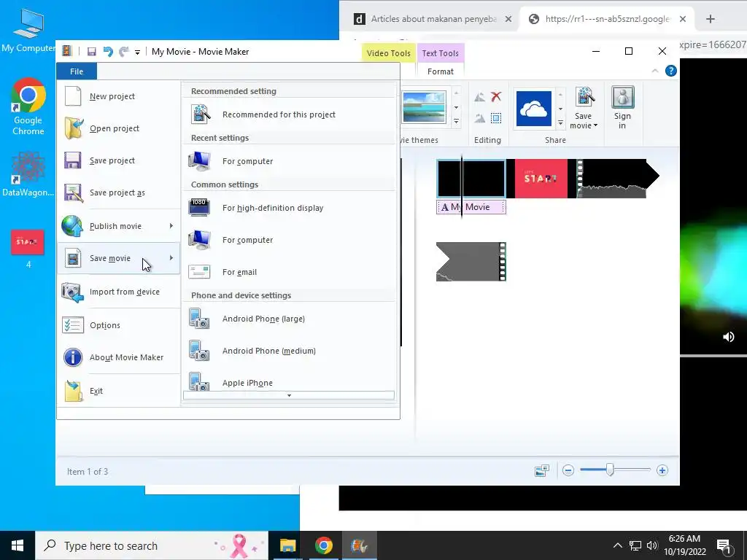Click zoom in plus button
747x560 pixels.
(x=662, y=470)
